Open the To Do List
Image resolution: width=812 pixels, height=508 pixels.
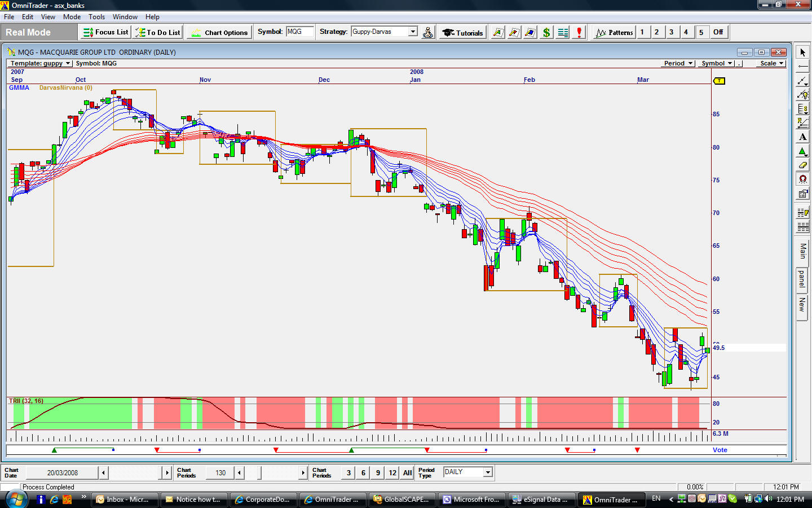point(158,32)
